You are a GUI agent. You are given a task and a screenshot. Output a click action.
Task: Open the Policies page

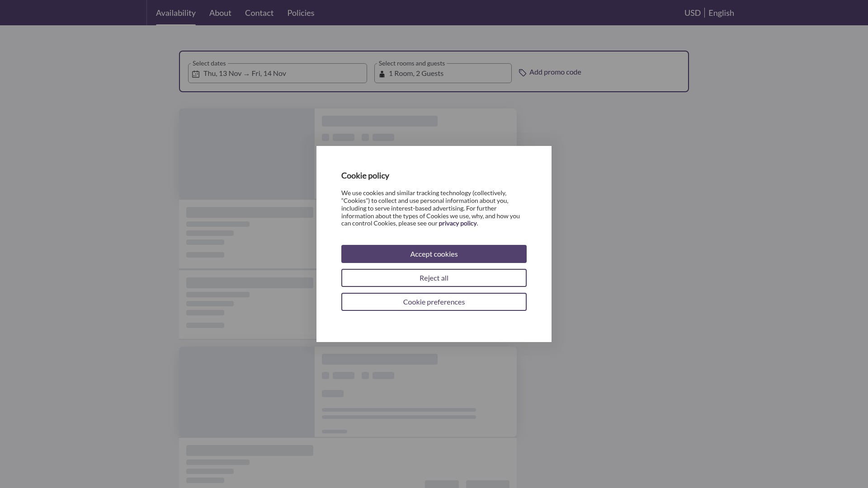(x=301, y=13)
